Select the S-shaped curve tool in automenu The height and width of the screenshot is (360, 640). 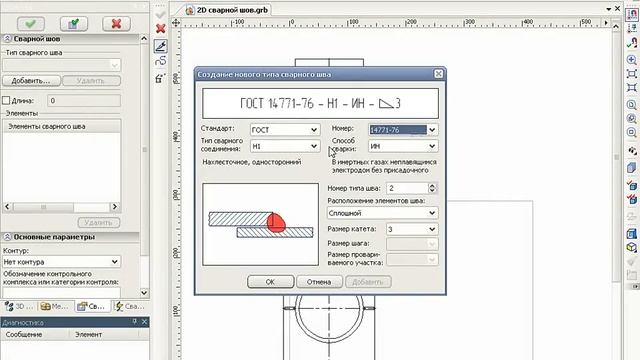[161, 61]
